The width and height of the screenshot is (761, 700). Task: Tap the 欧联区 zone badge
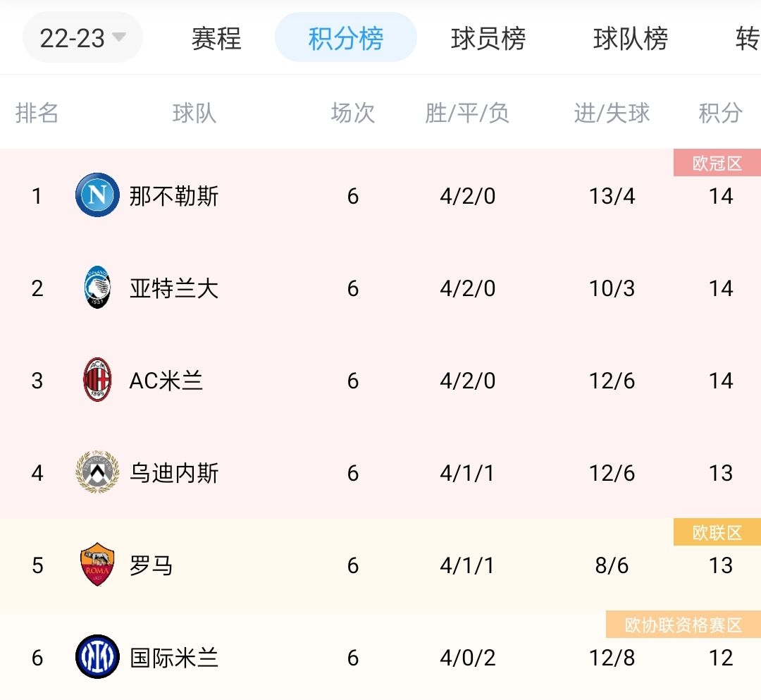(x=717, y=532)
